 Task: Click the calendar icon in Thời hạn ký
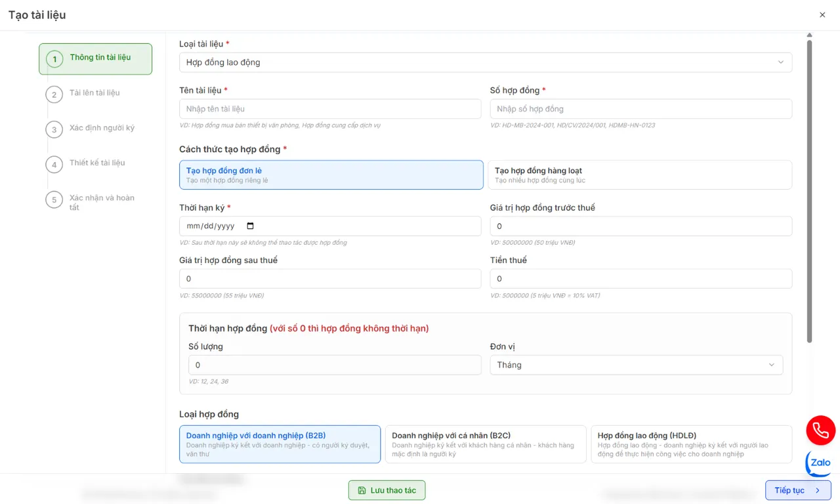pyautogui.click(x=250, y=226)
